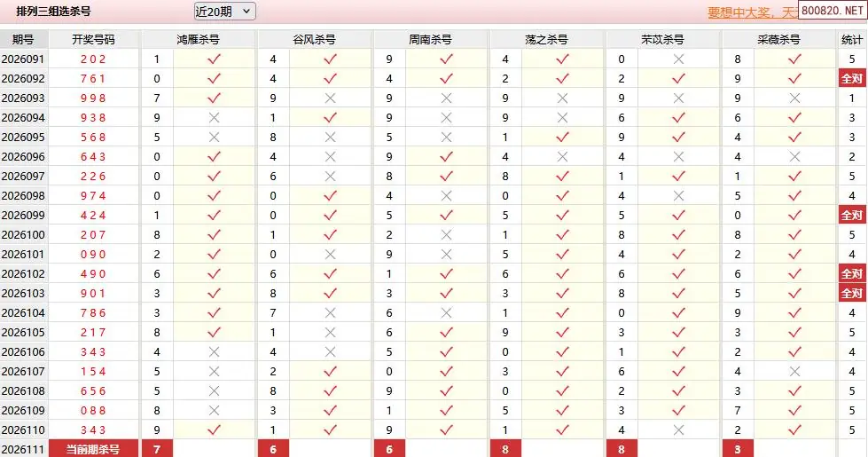
Task: Click the 鸿雁杀号 column header
Action: 198,40
